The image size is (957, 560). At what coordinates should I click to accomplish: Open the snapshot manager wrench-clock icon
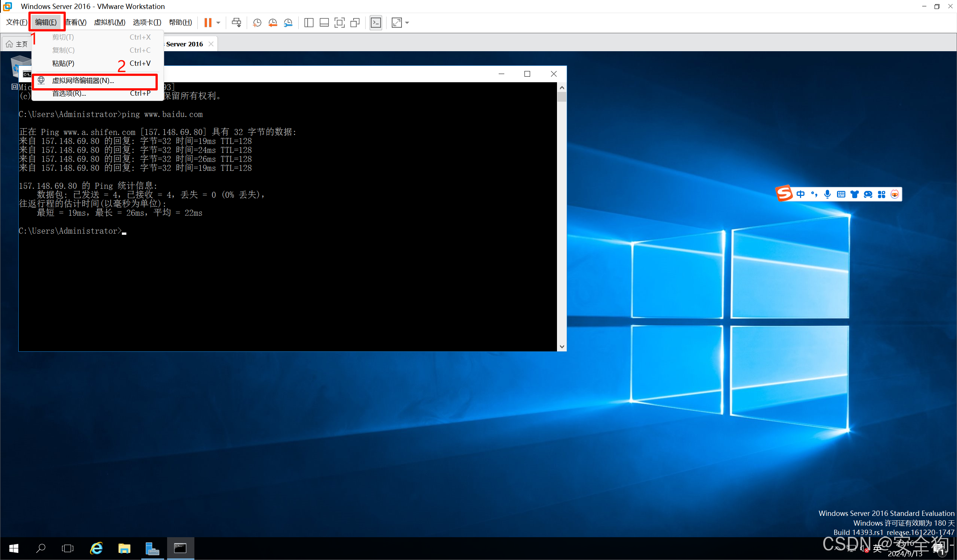pyautogui.click(x=288, y=23)
